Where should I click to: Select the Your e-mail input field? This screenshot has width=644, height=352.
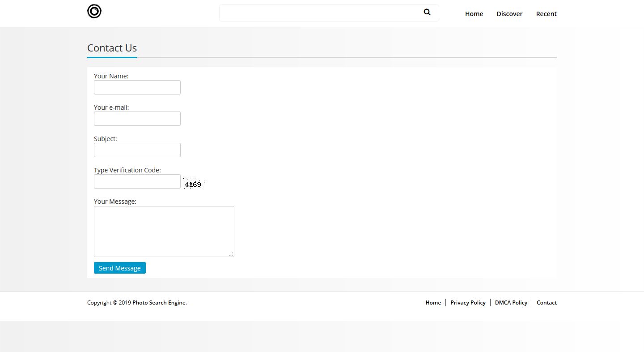click(x=137, y=119)
